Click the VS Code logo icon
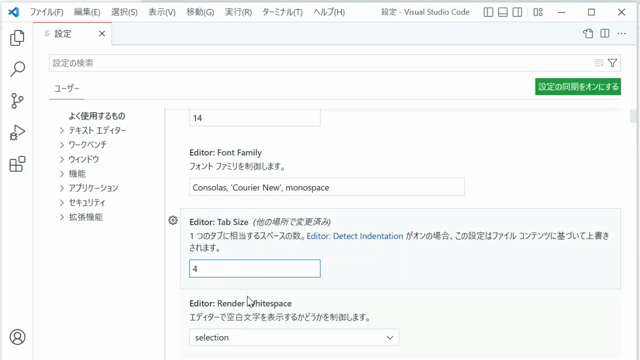This screenshot has height=360, width=640. coord(13,12)
